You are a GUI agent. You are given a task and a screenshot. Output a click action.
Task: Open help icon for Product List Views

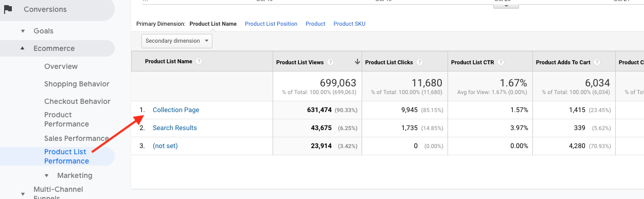click(331, 62)
